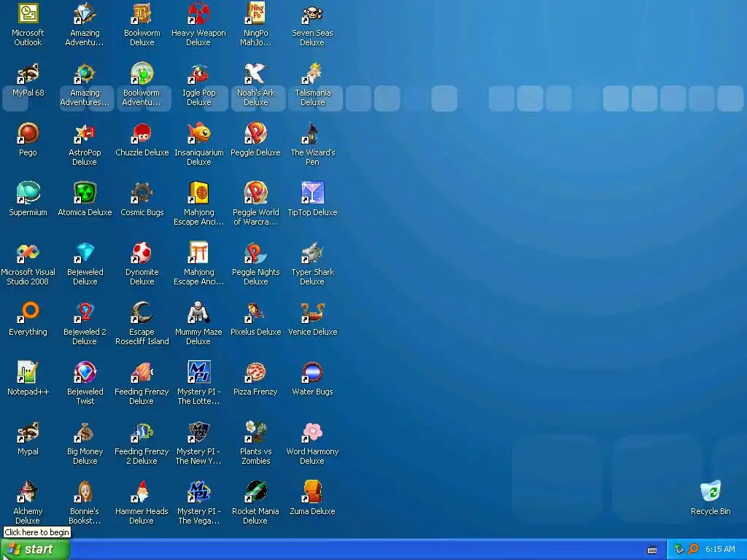Click Rocket Mania Deluxe icon
Screen dimensions: 747x560
coord(255,491)
